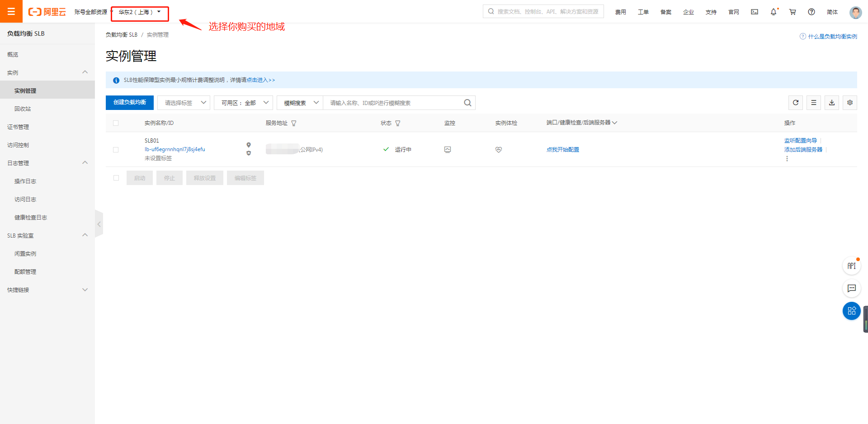Image resolution: width=868 pixels, height=424 pixels.
Task: Open the region dropdown 华东2（上海）
Action: (140, 12)
